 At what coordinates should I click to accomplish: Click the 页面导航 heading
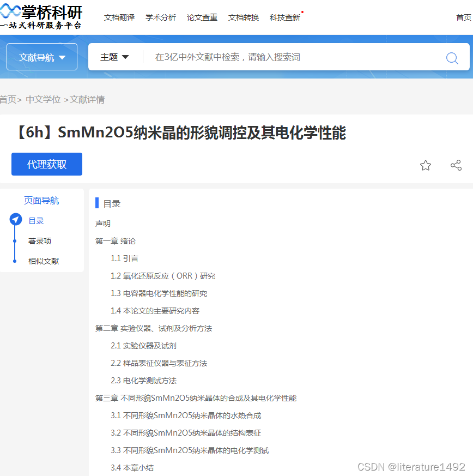coord(41,200)
